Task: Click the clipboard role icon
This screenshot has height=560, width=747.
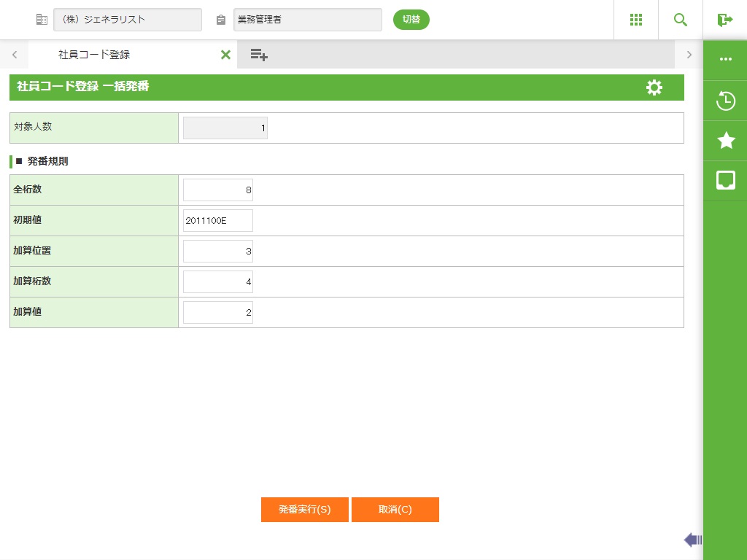Action: [220, 20]
